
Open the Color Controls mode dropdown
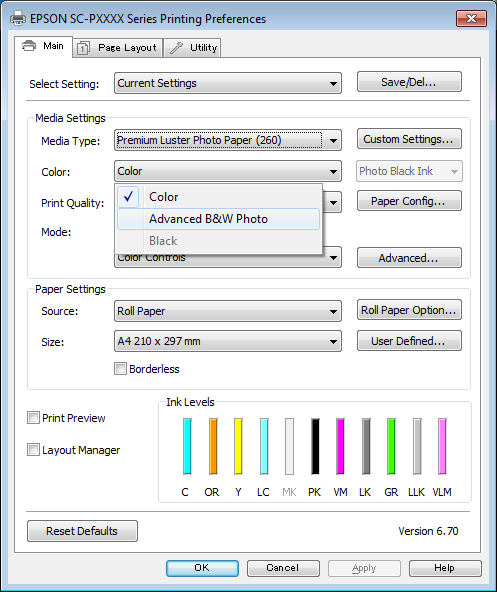[x=228, y=258]
